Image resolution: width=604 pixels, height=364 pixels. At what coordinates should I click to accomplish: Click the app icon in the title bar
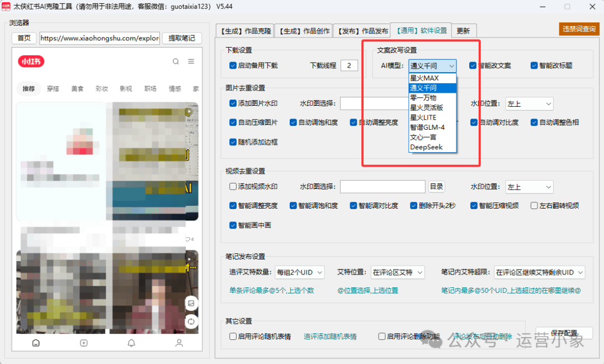[x=6, y=7]
